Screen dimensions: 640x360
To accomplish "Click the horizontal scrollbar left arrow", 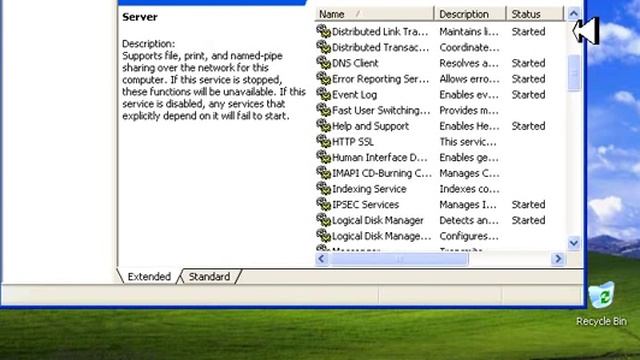I will tap(322, 259).
